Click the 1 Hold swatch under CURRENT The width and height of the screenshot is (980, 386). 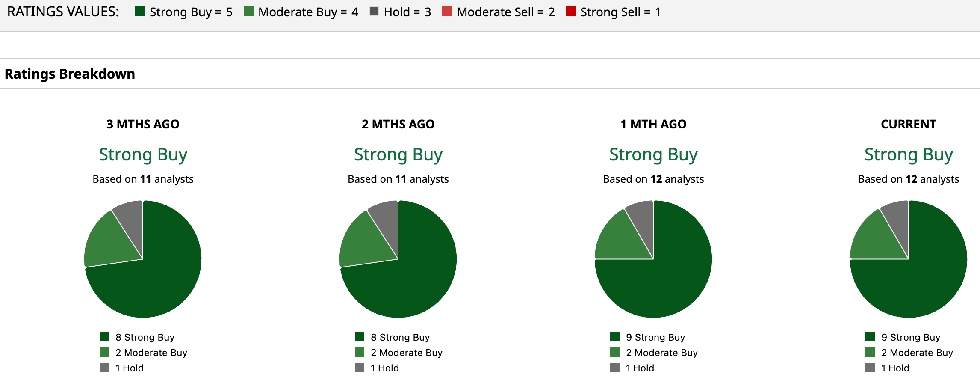(x=870, y=368)
